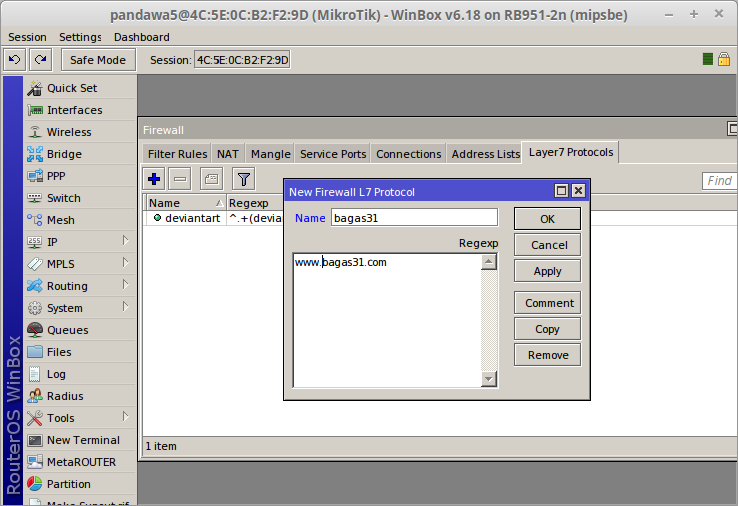Open New Terminal in sidebar
Screen dimensions: 738x506
point(80,440)
